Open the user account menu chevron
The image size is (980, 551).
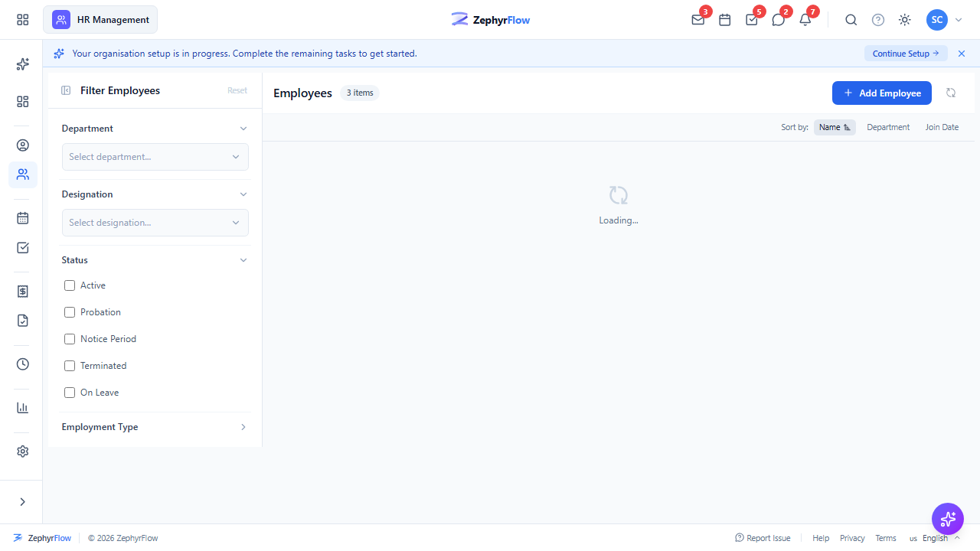(959, 20)
